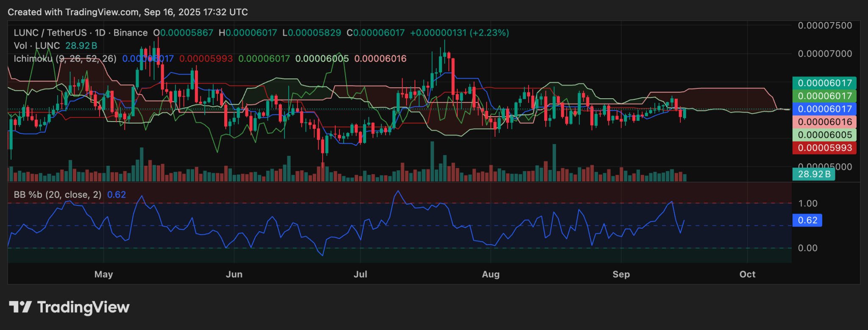This screenshot has height=330, width=868.
Task: Click the Vol · LUNC legend label
Action: 37,45
